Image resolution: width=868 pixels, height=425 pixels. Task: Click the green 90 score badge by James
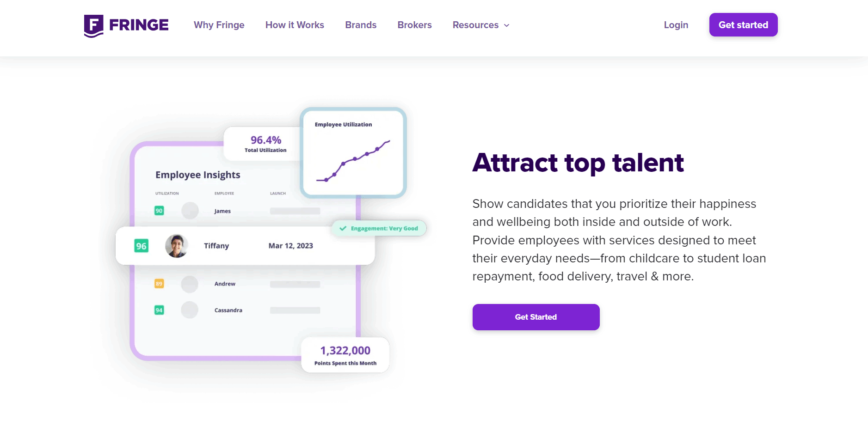159,211
